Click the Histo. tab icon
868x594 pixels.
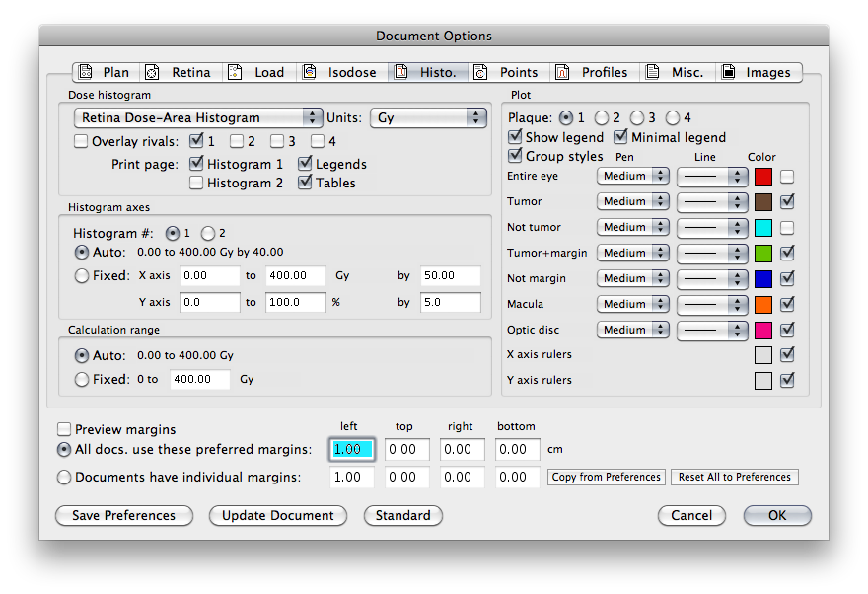pyautogui.click(x=400, y=72)
